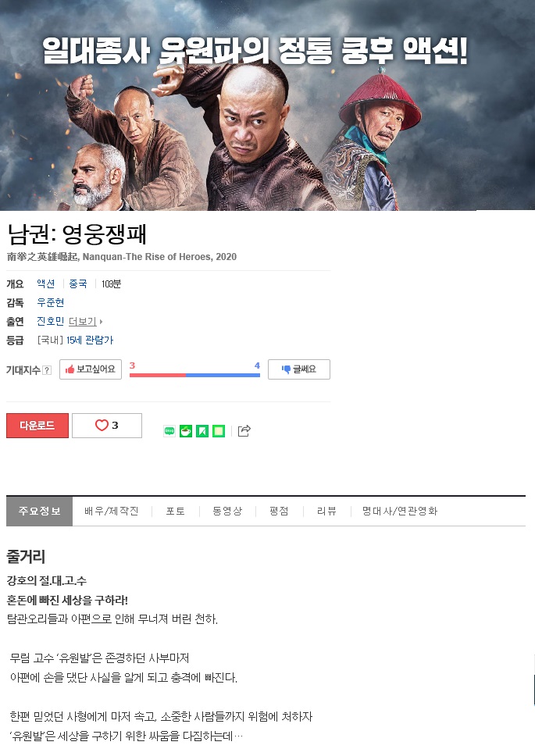The image size is (535, 756).
Task: Vote thumbs-down 글쎄요
Action: (x=299, y=369)
